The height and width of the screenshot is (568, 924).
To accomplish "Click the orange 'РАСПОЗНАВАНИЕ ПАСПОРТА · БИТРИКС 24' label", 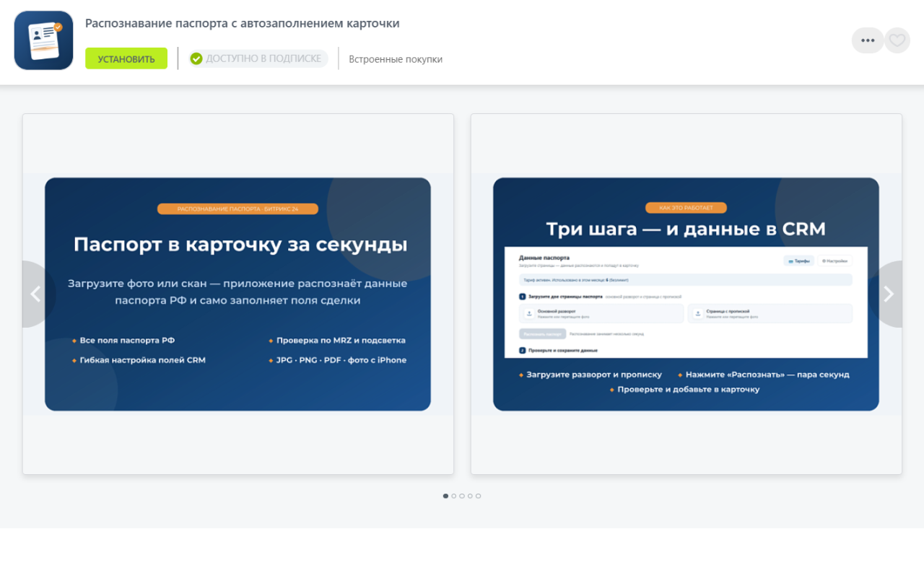I will point(237,209).
